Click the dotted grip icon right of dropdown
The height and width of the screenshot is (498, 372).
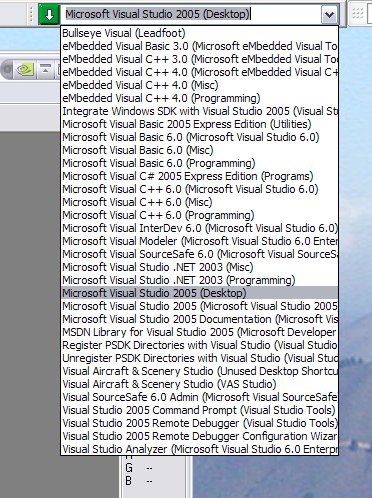[x=358, y=13]
